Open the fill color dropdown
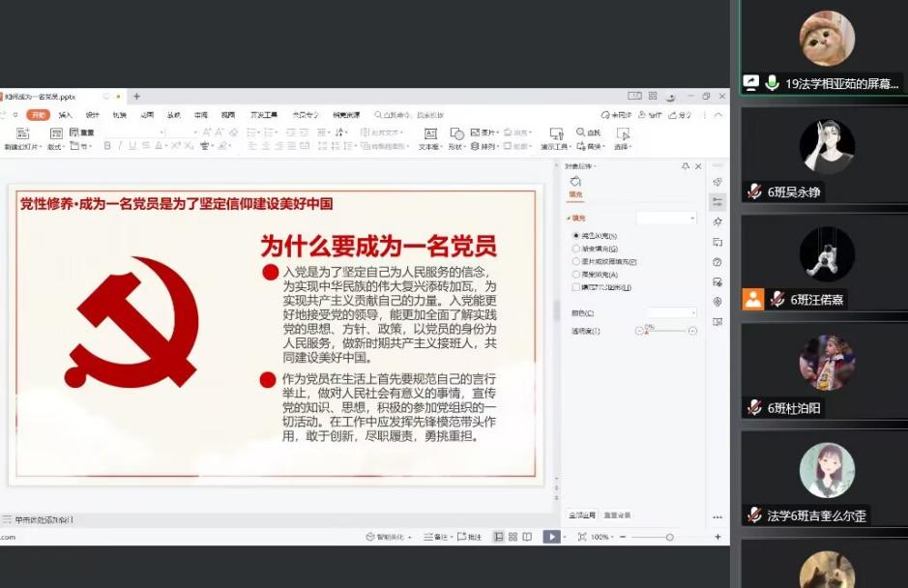This screenshot has height=588, width=908. click(x=665, y=312)
